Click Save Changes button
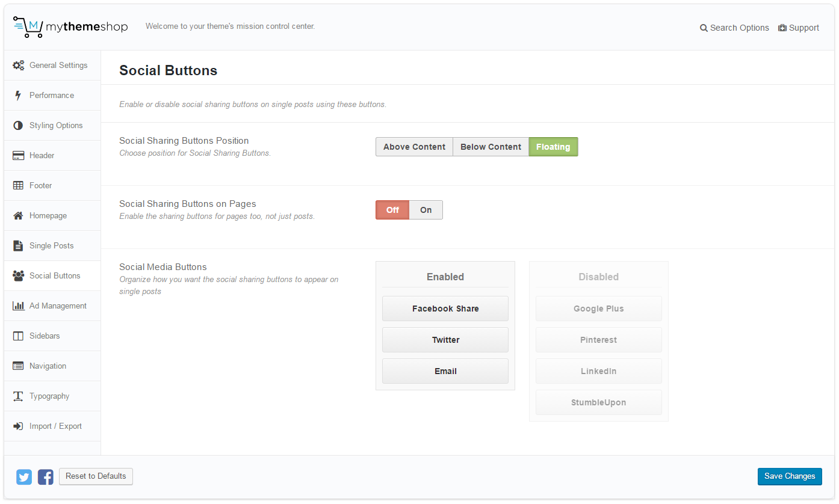839x504 pixels. (789, 476)
